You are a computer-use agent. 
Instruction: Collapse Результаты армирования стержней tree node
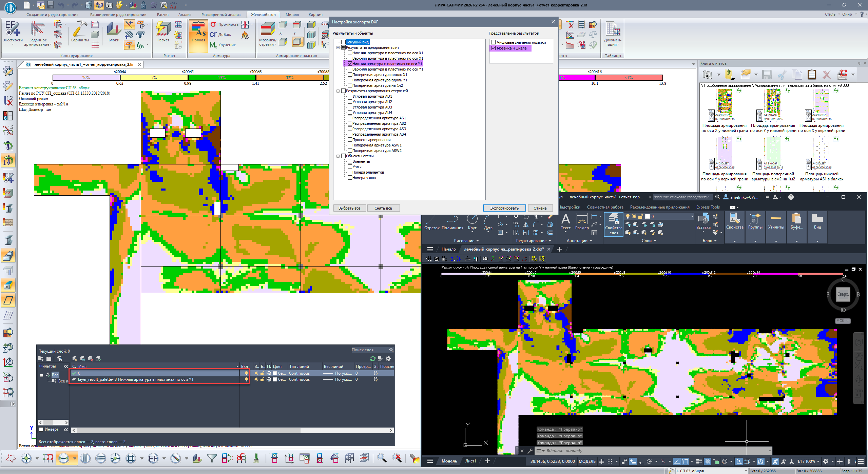tap(338, 91)
